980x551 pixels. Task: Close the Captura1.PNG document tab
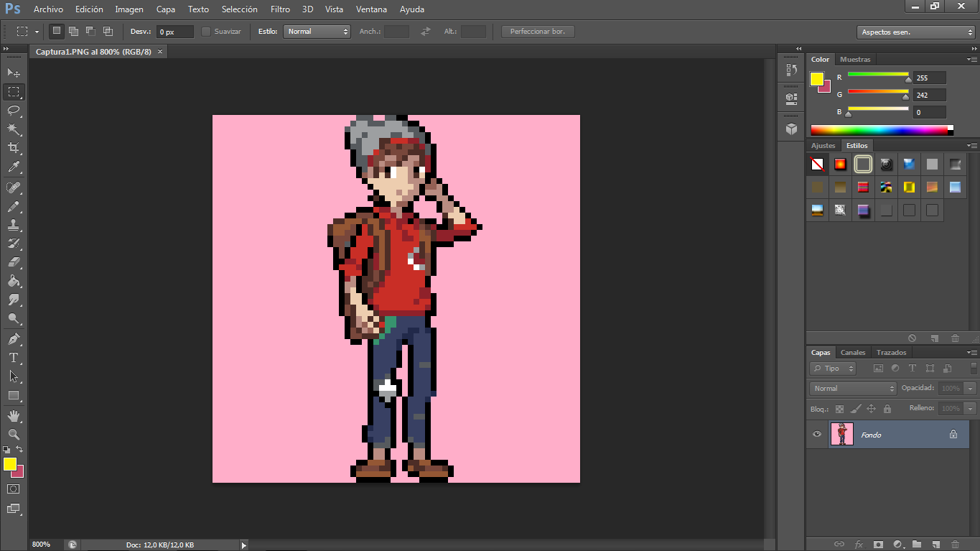click(x=160, y=52)
